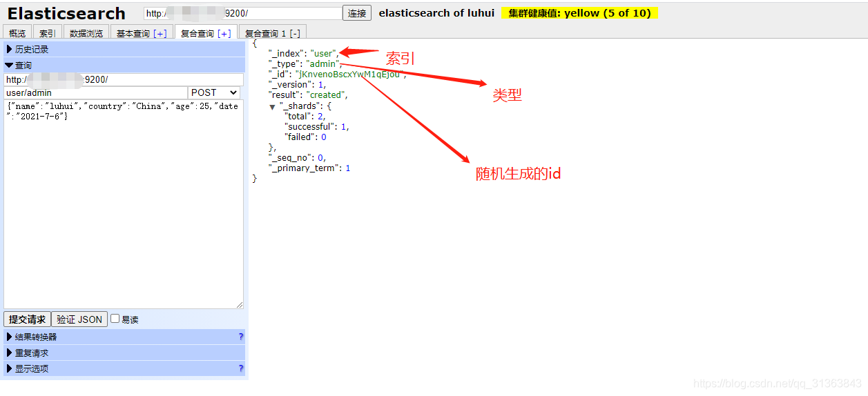
Task: Switch to the 索引 tab
Action: click(48, 33)
